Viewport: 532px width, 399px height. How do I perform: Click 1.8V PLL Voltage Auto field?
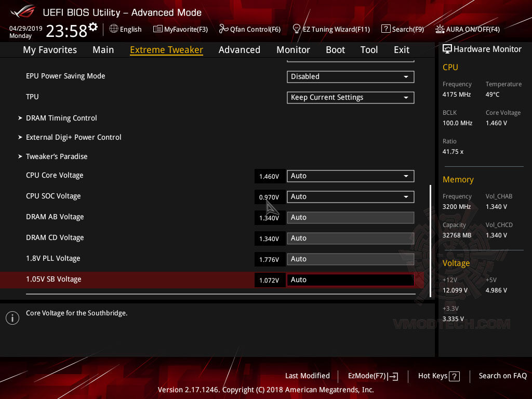pos(351,259)
